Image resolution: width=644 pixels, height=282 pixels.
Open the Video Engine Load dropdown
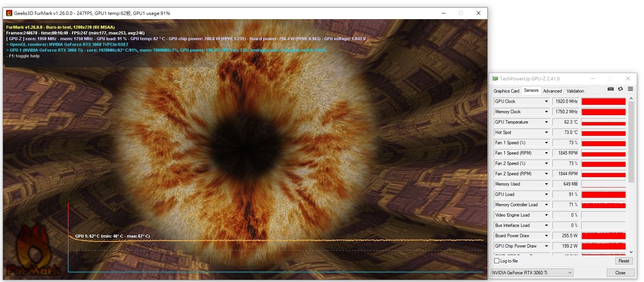point(546,215)
